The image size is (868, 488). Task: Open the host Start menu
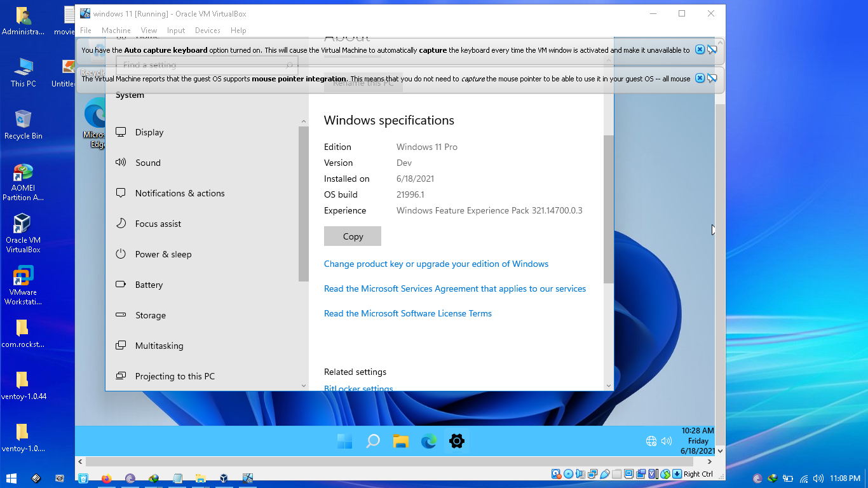[11, 478]
